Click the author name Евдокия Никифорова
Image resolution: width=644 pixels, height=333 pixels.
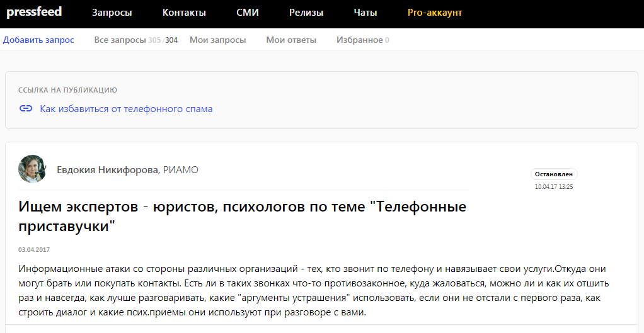tap(108, 170)
